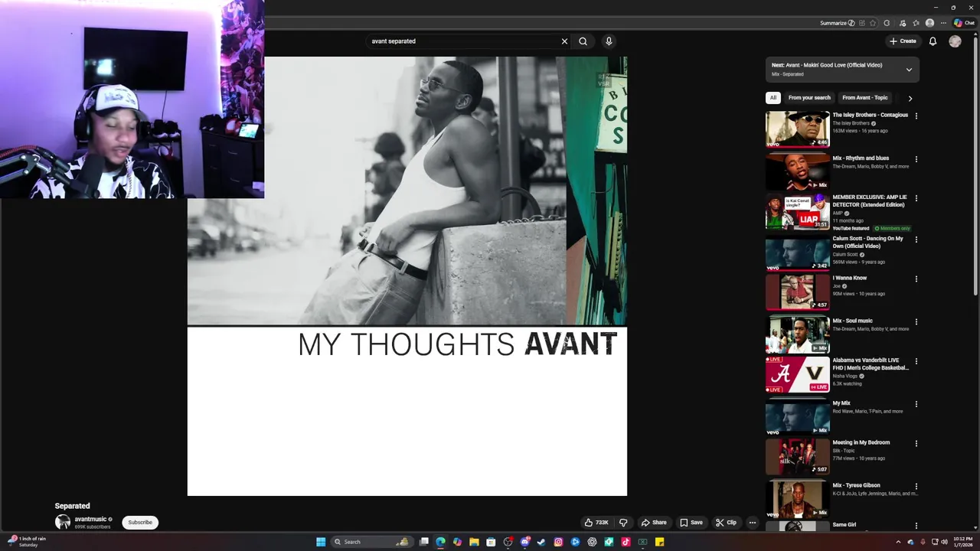
Task: Open 'Mix - Tyrese Gibson' playlist
Action: [x=857, y=485]
